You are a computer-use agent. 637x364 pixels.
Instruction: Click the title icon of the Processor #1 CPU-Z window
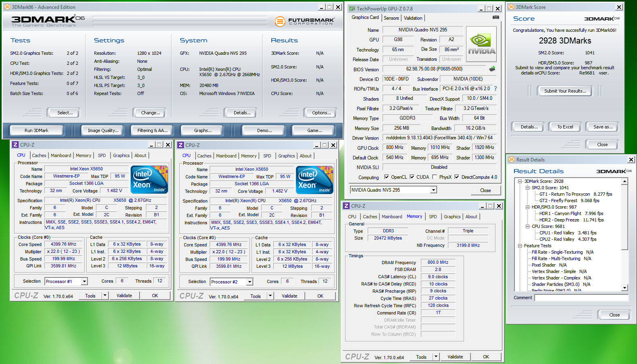(15, 145)
